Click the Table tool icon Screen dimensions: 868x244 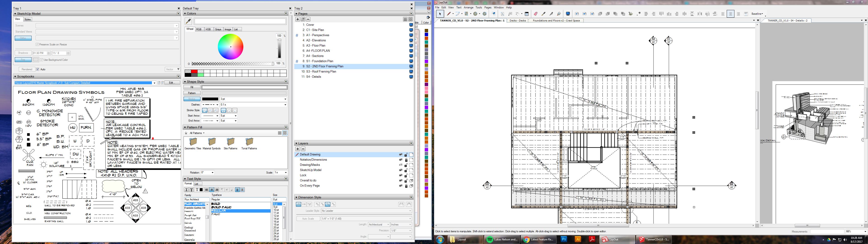pyautogui.click(x=527, y=14)
